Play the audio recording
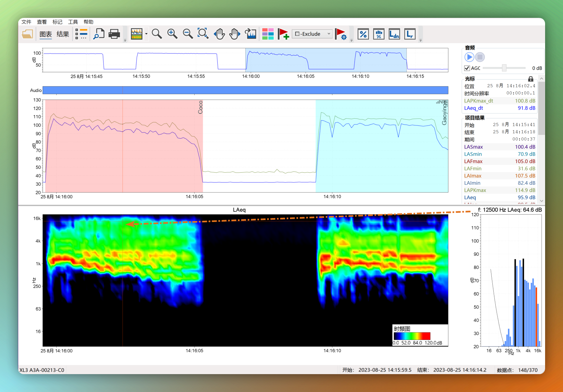This screenshot has width=563, height=392. 469,57
